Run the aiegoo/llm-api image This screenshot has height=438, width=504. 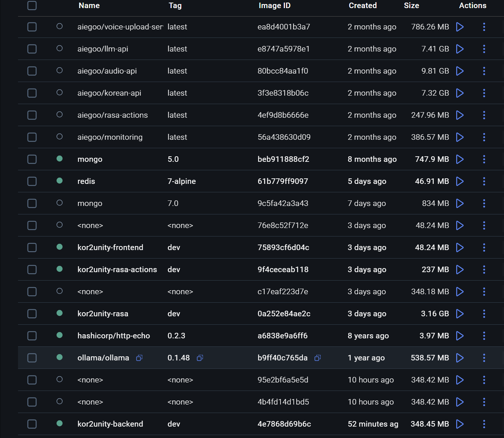click(x=460, y=49)
